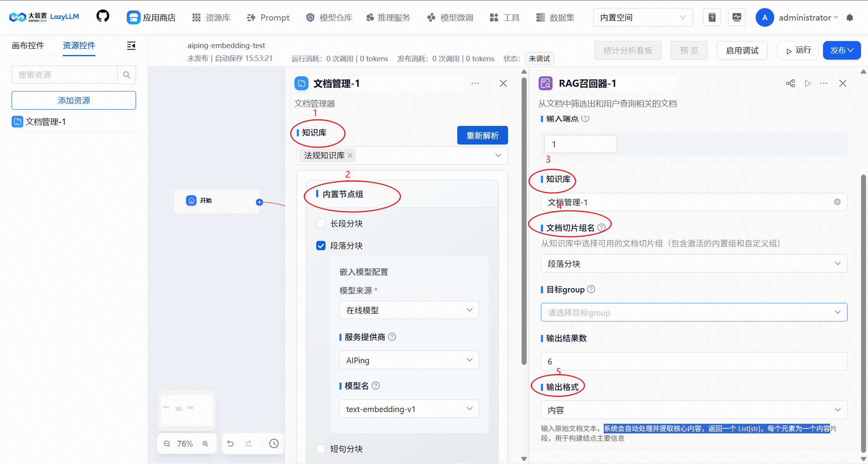
Task: Enable the 短句分块 checkbox
Action: 321,449
